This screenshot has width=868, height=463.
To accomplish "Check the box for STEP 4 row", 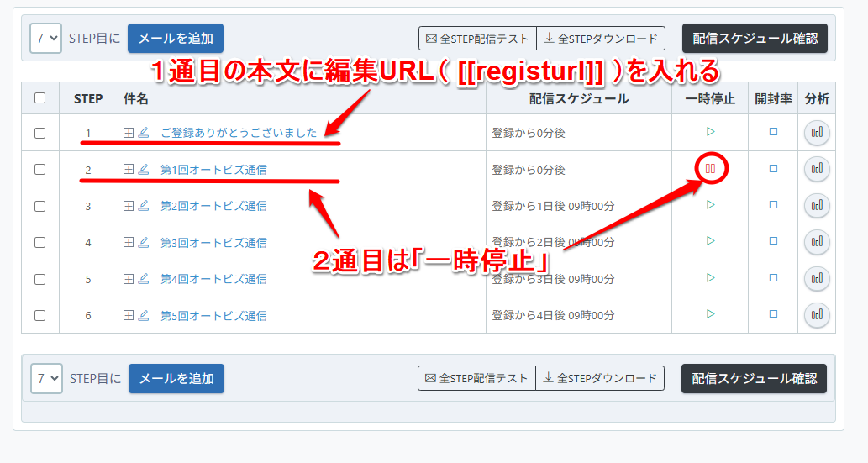I will pos(39,243).
